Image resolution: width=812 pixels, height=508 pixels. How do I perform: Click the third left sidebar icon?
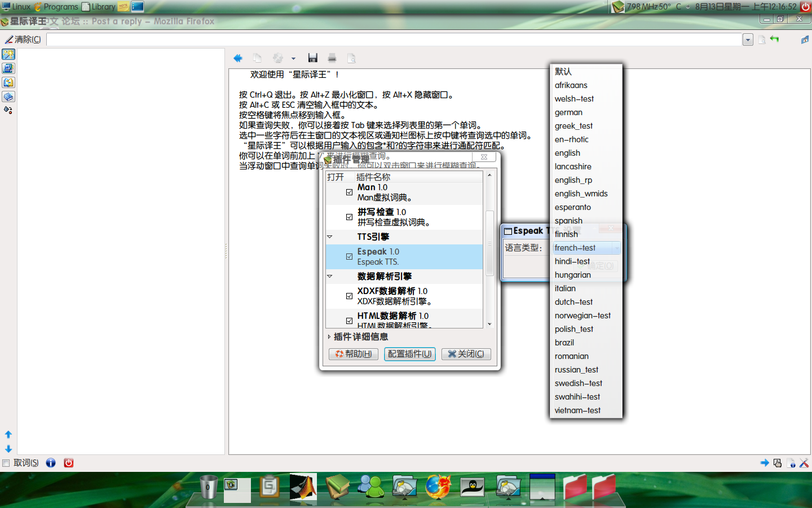[x=8, y=82]
